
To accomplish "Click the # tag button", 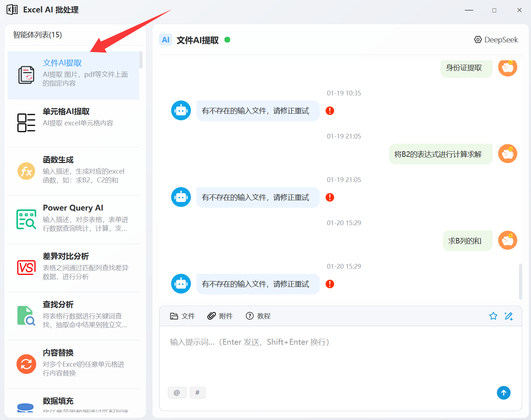I will (197, 393).
